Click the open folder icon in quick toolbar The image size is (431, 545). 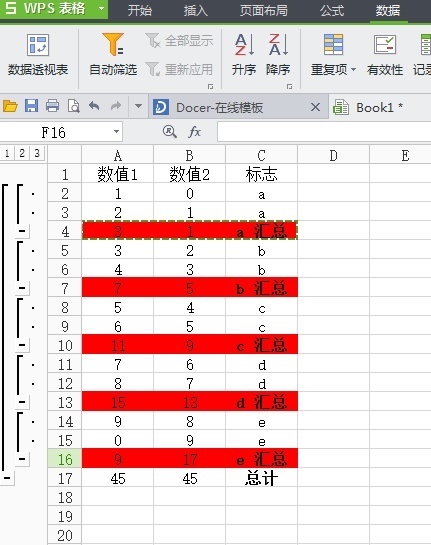pyautogui.click(x=10, y=106)
